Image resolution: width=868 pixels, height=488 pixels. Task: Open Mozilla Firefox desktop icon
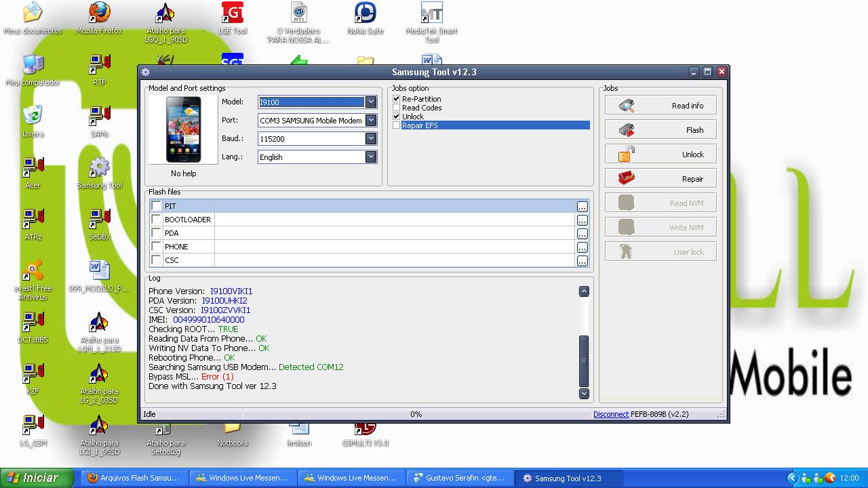point(100,19)
